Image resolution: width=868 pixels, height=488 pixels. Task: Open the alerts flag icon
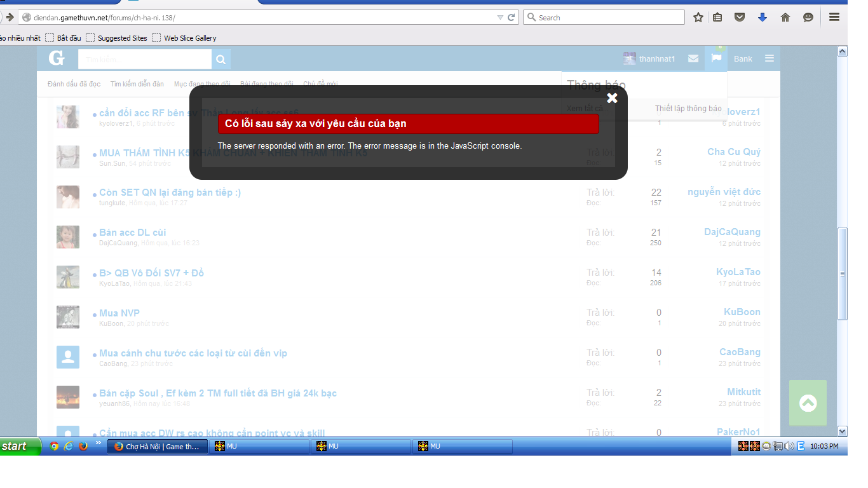pyautogui.click(x=716, y=58)
